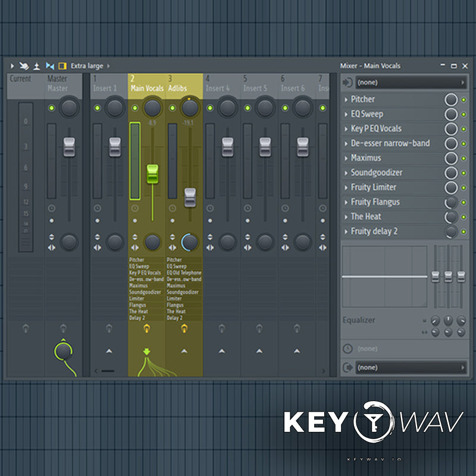Click the blue waveform view icon in toolbar
Viewport: 476px width, 476px height.
49,65
